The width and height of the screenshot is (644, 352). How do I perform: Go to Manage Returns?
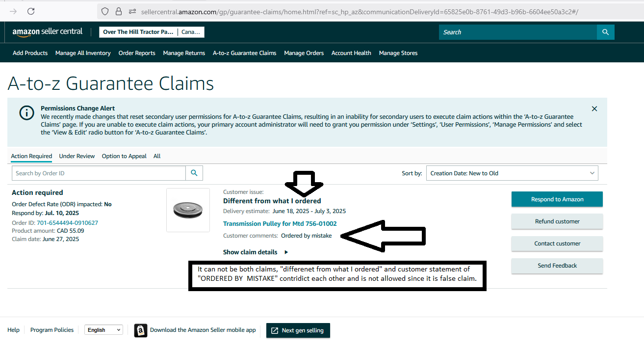point(184,53)
